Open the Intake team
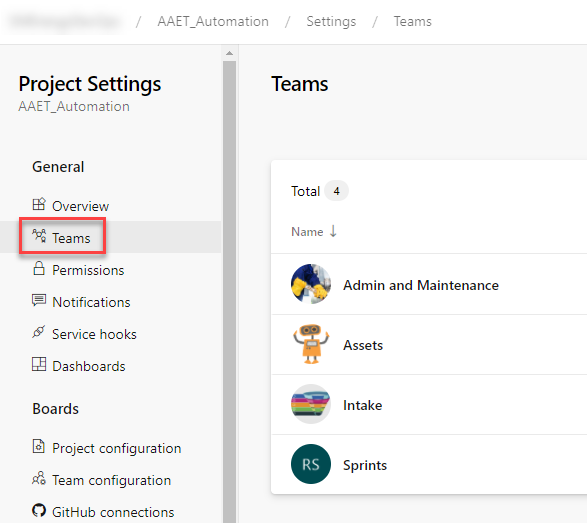The image size is (587, 523). point(363,405)
